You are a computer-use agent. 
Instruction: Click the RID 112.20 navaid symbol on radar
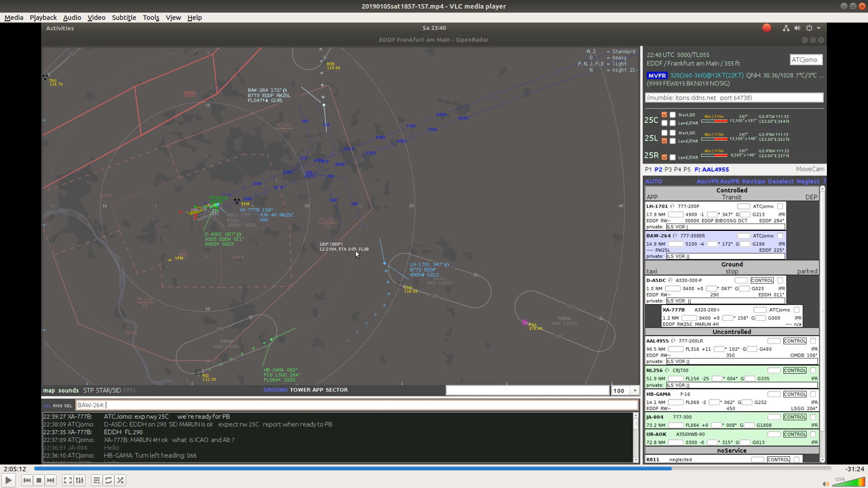[198, 372]
